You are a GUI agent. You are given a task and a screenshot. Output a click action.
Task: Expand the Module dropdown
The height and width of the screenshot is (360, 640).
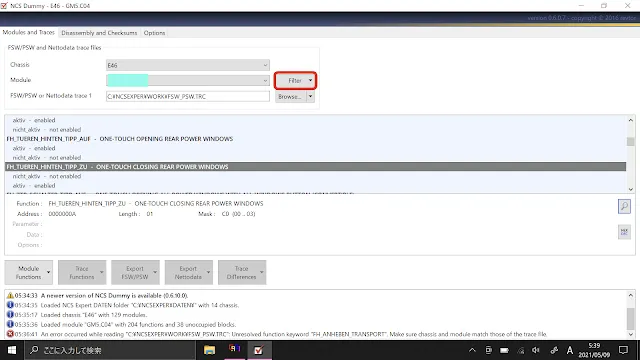click(188, 80)
